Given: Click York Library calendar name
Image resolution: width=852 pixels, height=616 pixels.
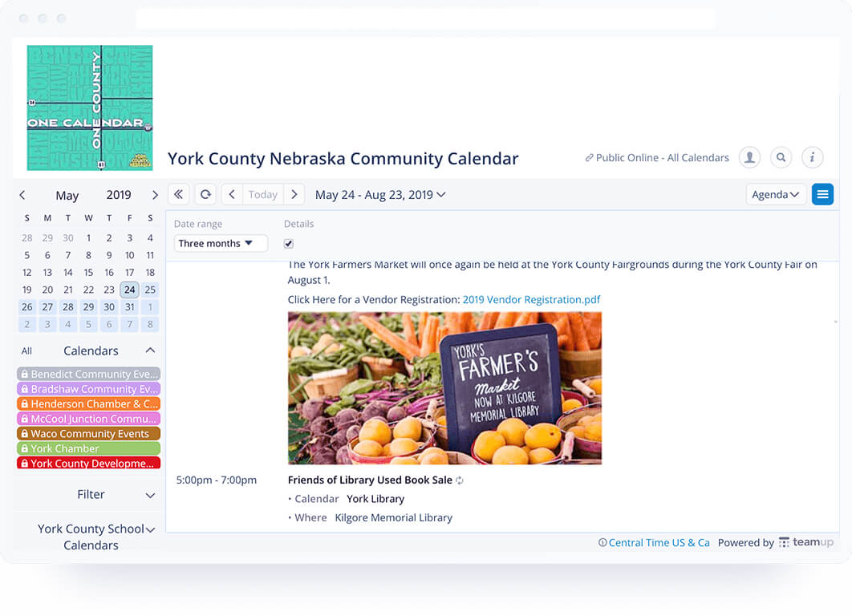Looking at the screenshot, I should click(x=375, y=499).
